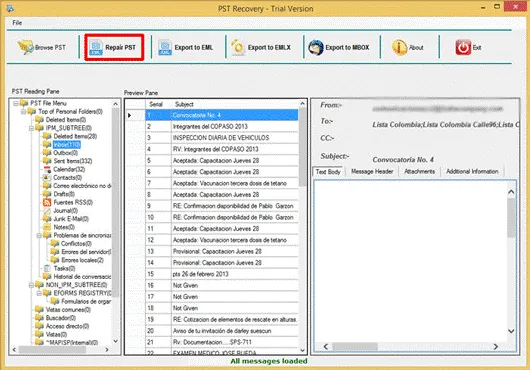Image resolution: width=530 pixels, height=370 pixels.
Task: Select the Deleted Items(28) folder
Action: (x=75, y=137)
